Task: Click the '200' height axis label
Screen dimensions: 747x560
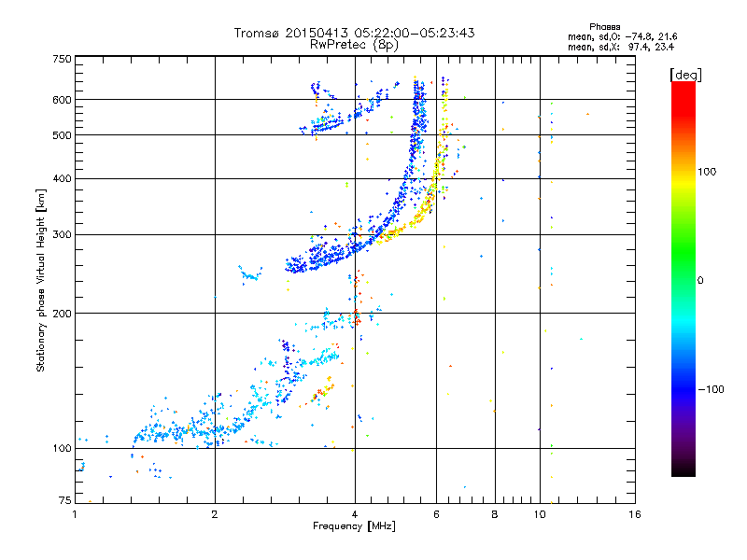Action: [x=62, y=314]
